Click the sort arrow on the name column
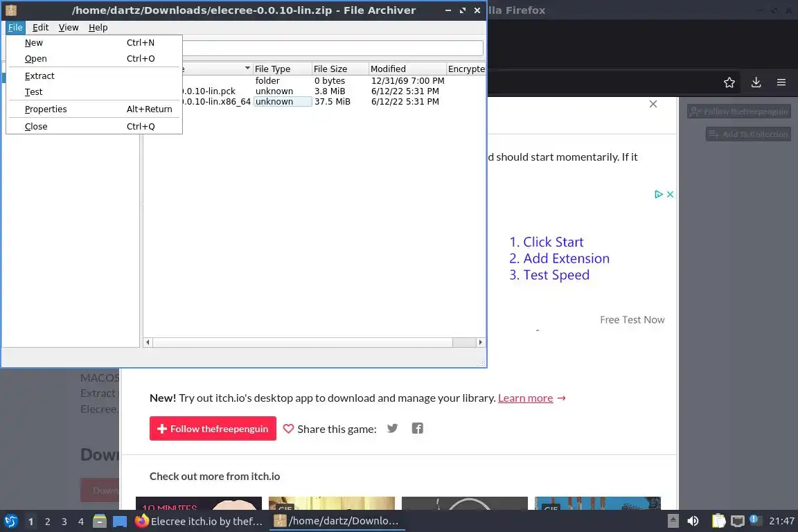This screenshot has width=798, height=532. [247, 68]
